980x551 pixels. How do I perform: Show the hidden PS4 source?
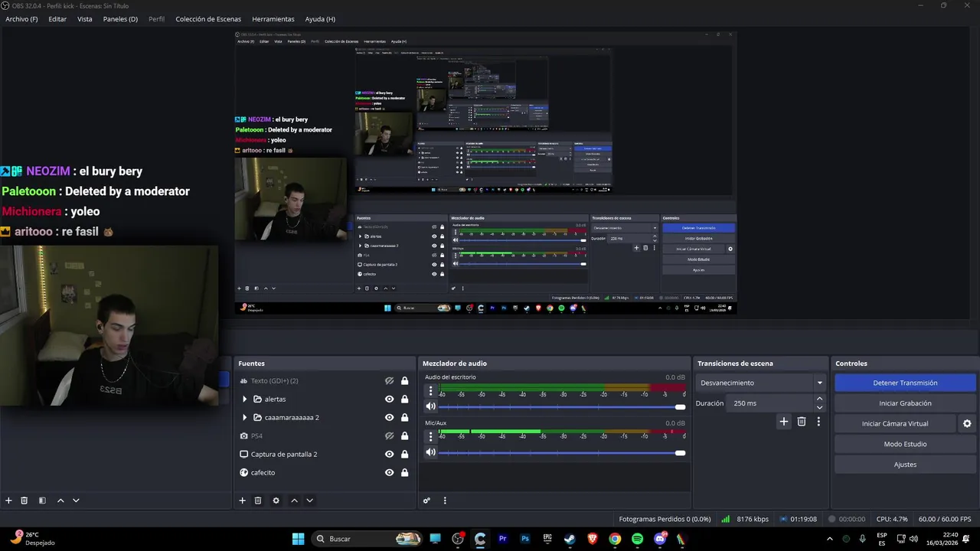click(389, 435)
